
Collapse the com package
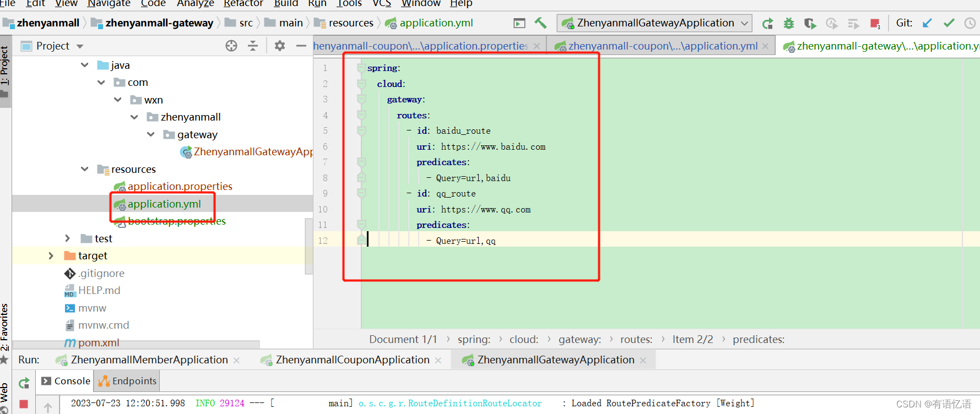(101, 83)
